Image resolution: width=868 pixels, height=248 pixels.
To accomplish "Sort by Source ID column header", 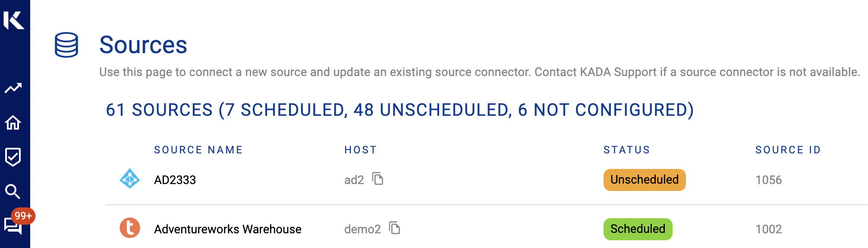I will tap(788, 150).
